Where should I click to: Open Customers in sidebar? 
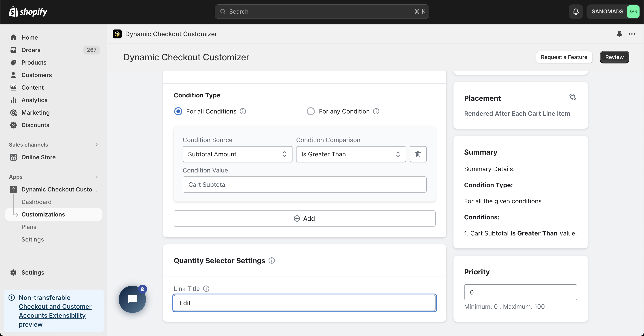(x=53, y=75)
